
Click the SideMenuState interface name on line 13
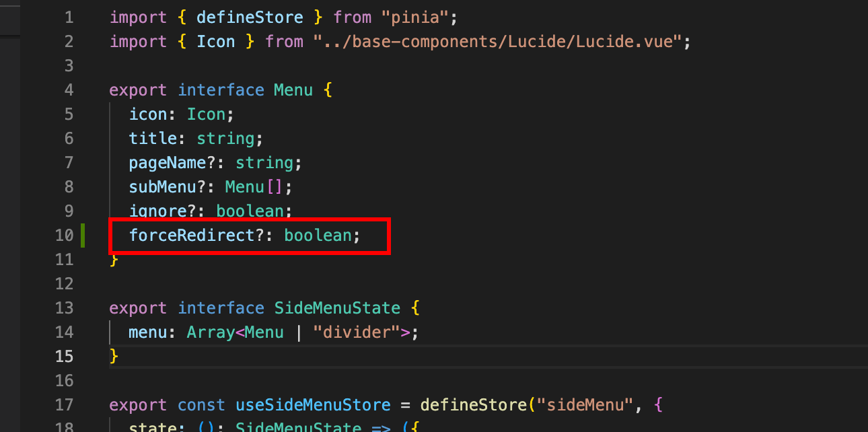(x=337, y=308)
